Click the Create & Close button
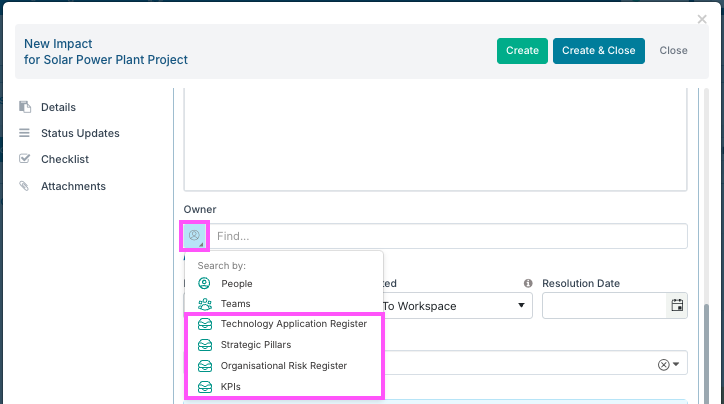The image size is (724, 404). pyautogui.click(x=598, y=51)
